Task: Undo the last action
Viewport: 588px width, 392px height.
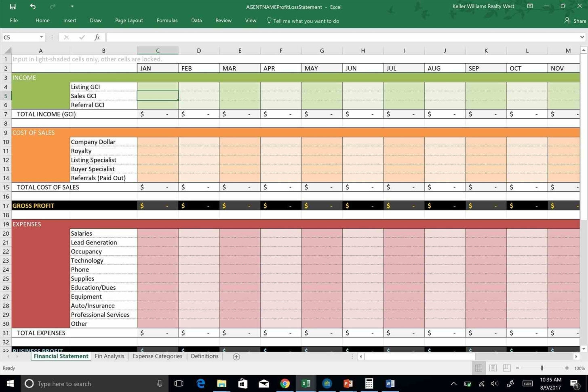Action: 32,6
